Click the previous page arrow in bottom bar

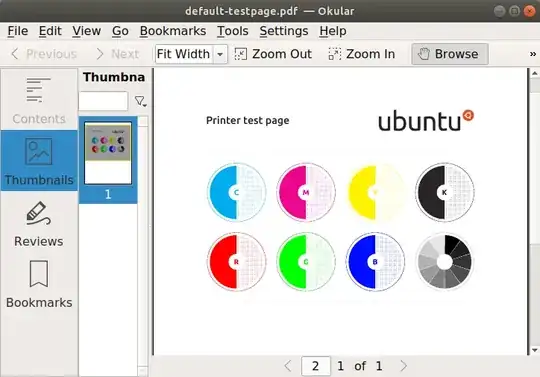pos(288,366)
